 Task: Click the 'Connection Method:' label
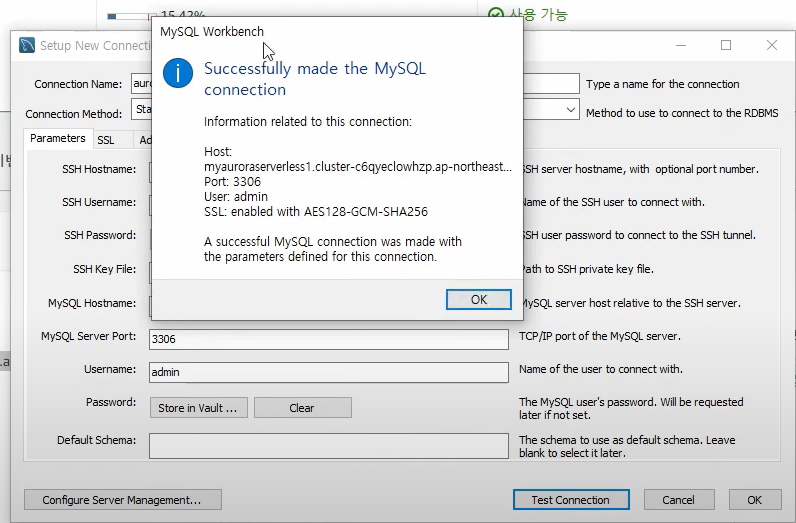coord(74,114)
